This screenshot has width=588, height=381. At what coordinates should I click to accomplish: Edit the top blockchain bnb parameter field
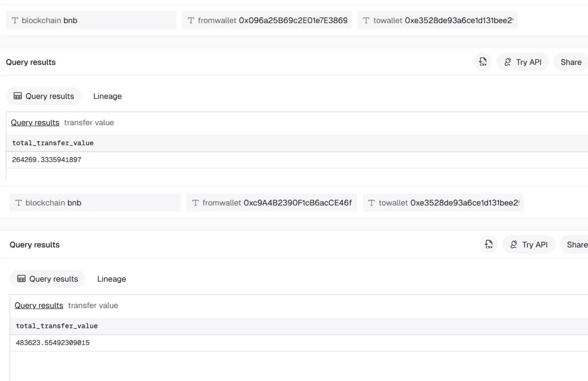pyautogui.click(x=91, y=20)
